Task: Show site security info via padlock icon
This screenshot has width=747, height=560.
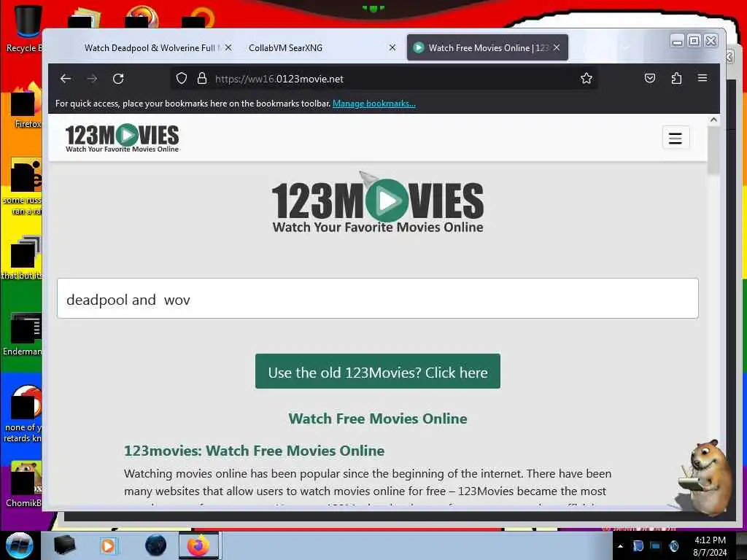Action: (x=202, y=79)
